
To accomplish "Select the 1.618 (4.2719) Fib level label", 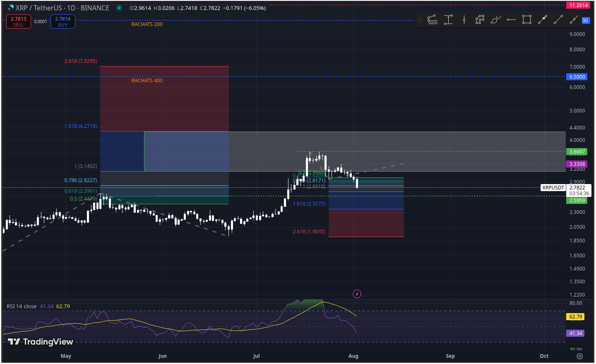I will [x=81, y=126].
